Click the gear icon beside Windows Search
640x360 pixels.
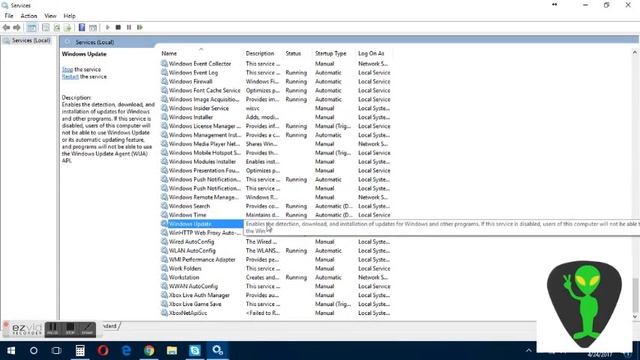tap(164, 206)
